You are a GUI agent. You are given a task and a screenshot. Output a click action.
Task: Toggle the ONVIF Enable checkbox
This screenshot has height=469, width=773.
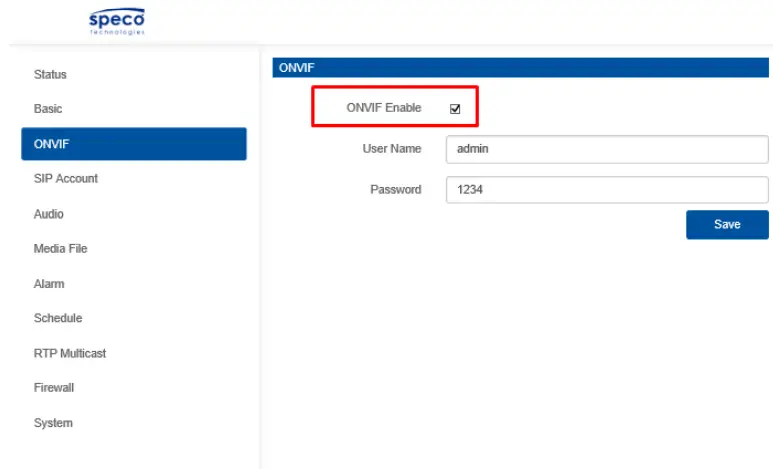[455, 109]
